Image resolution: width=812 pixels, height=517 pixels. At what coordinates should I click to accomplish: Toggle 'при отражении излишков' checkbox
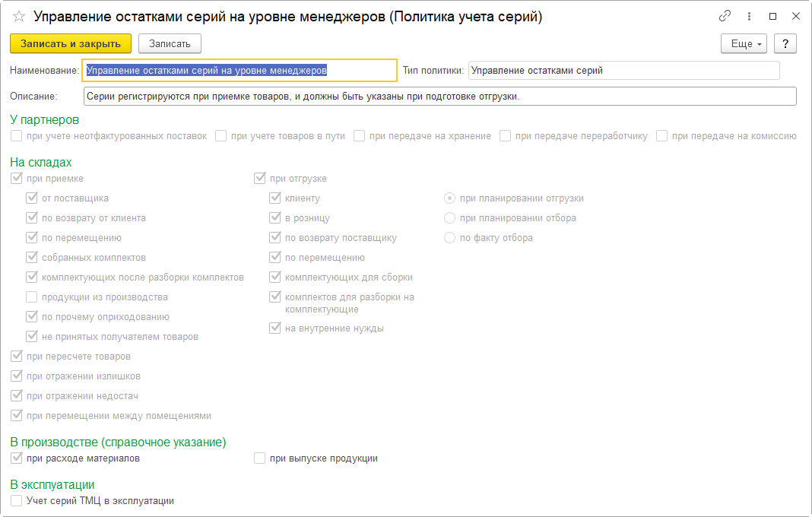click(x=17, y=376)
